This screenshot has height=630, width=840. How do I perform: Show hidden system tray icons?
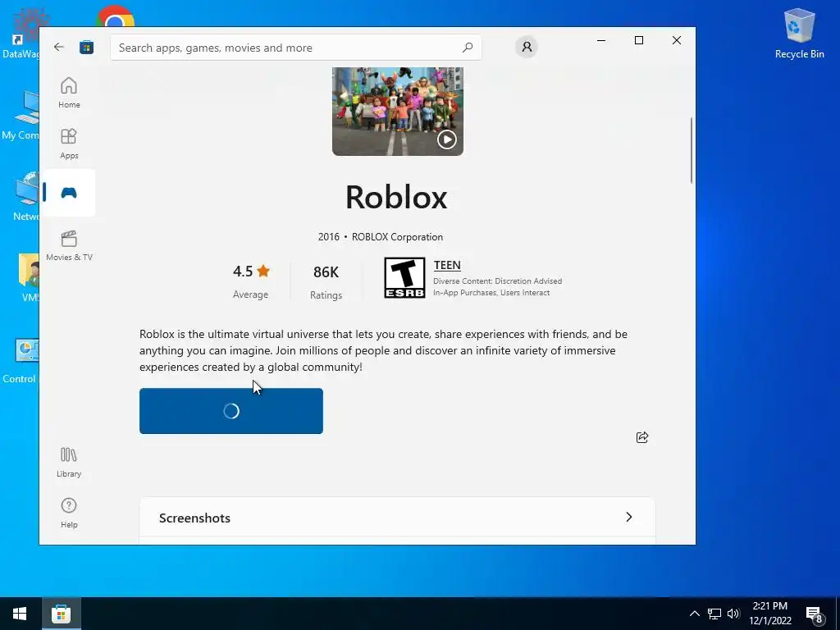694,614
